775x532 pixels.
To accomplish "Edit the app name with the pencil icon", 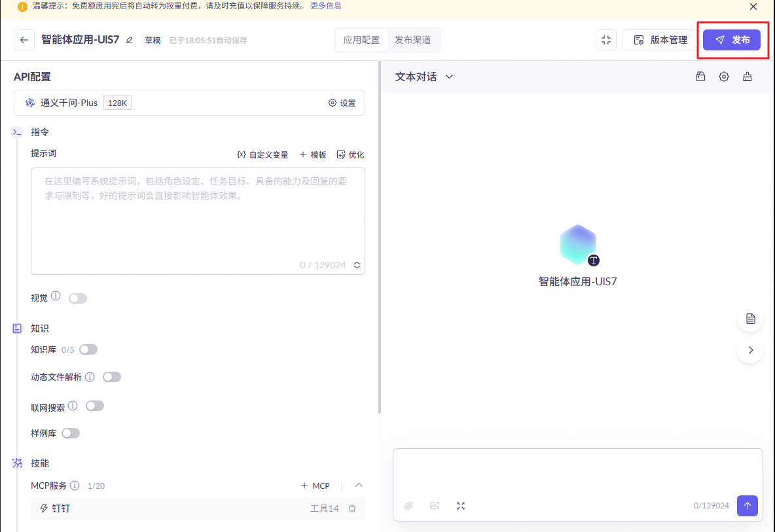I will [129, 40].
